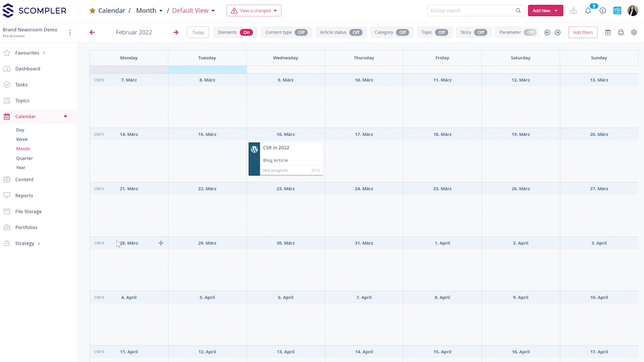Open the info help icon
The width and height of the screenshot is (644, 362).
(602, 11)
